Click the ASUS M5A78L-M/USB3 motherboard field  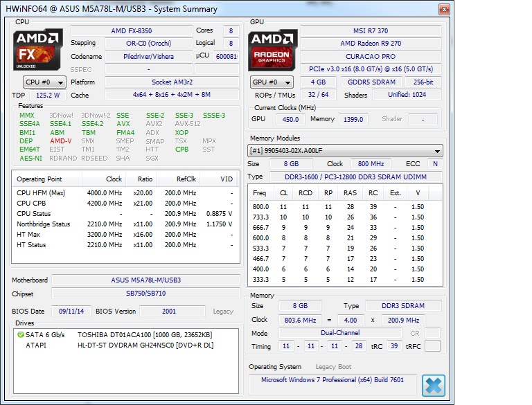coord(146,280)
